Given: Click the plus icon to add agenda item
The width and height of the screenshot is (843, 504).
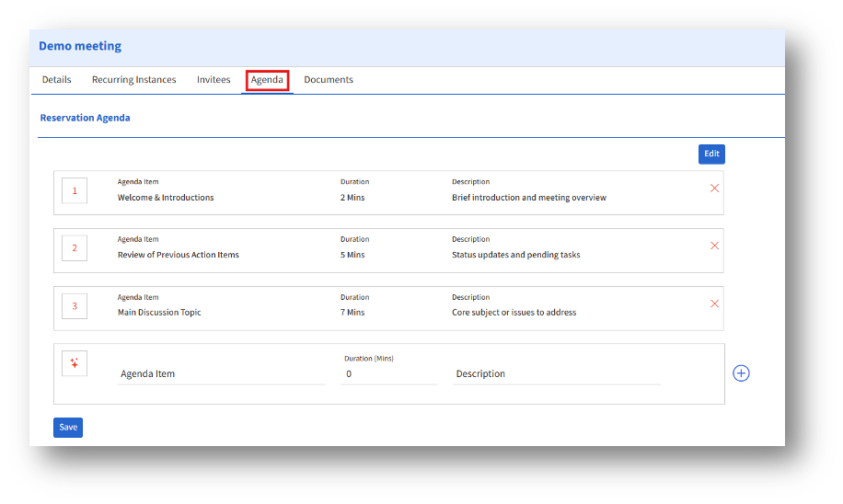Looking at the screenshot, I should tap(741, 373).
